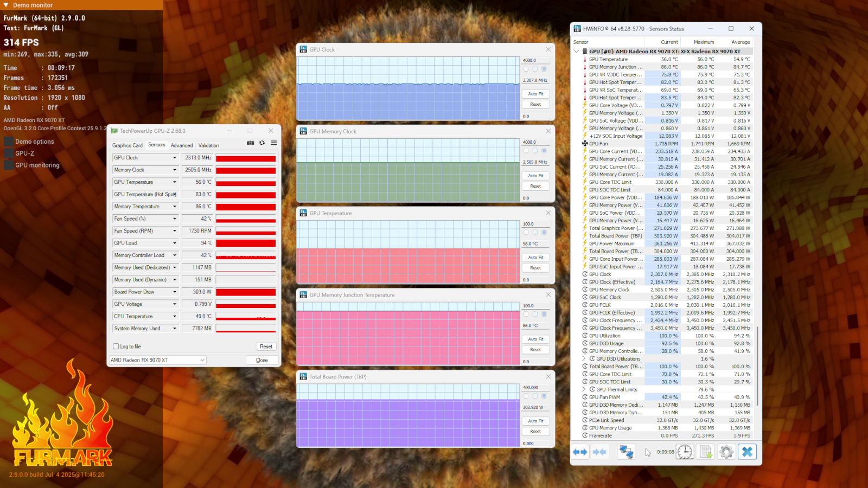This screenshot has height=488, width=868.
Task: Click the GPU Fan icon in HWiNFO
Action: click(x=585, y=144)
